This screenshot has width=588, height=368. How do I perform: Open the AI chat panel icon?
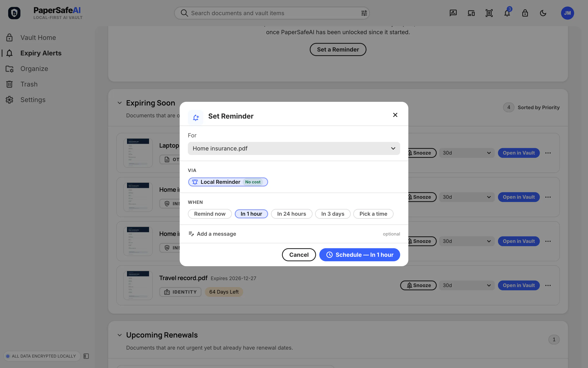tap(453, 13)
